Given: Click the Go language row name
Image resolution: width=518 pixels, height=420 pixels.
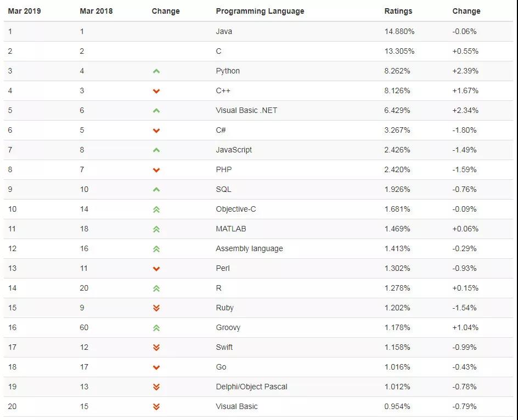Looking at the screenshot, I should click(x=221, y=367).
